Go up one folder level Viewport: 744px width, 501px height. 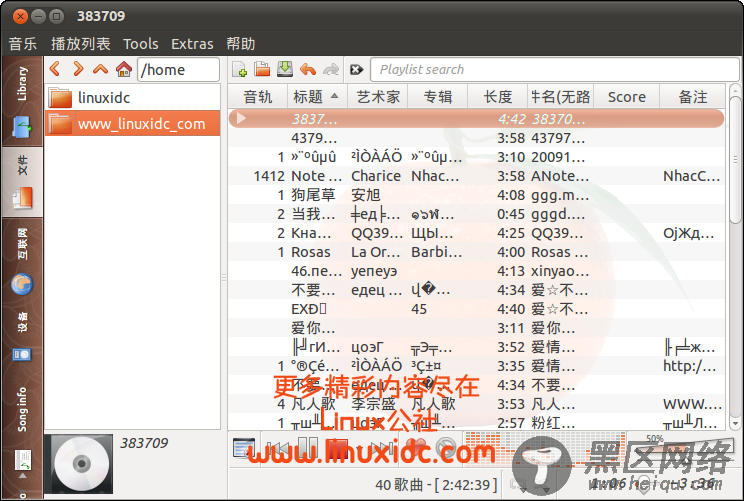(x=101, y=69)
